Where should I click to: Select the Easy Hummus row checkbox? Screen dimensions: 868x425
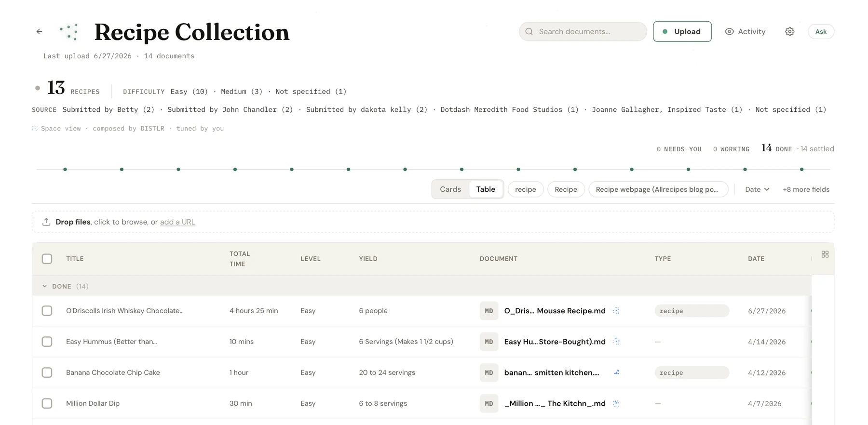(47, 342)
